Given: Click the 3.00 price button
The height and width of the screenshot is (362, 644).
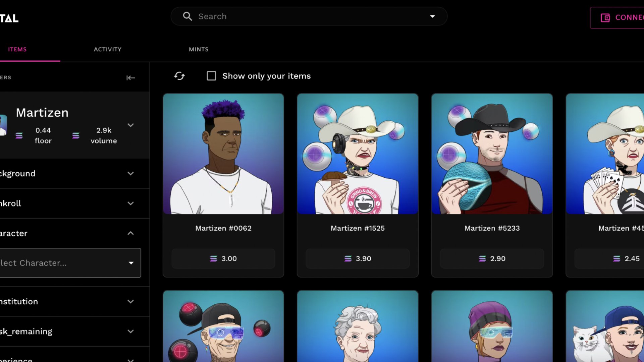Looking at the screenshot, I should click(x=223, y=258).
